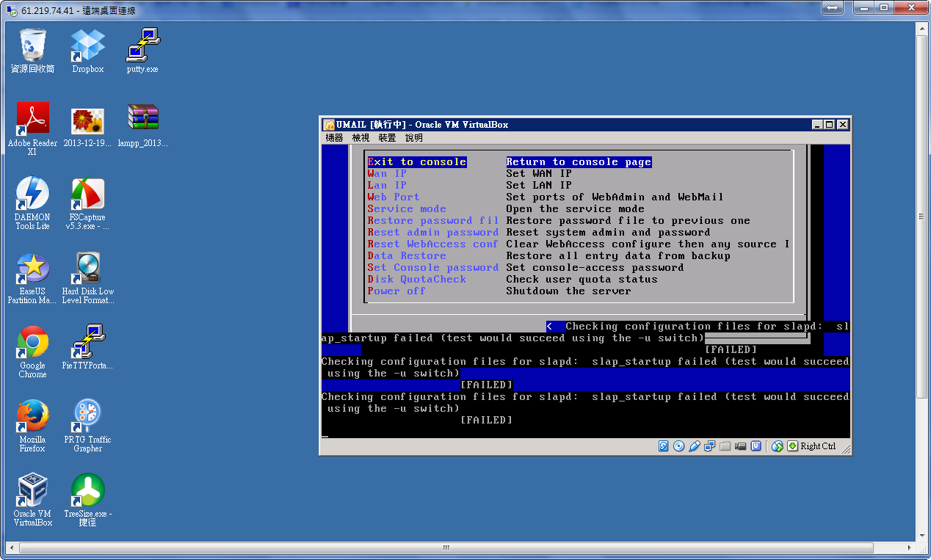Select the 'Data Restore' console entry
This screenshot has height=560, width=931.
[407, 256]
